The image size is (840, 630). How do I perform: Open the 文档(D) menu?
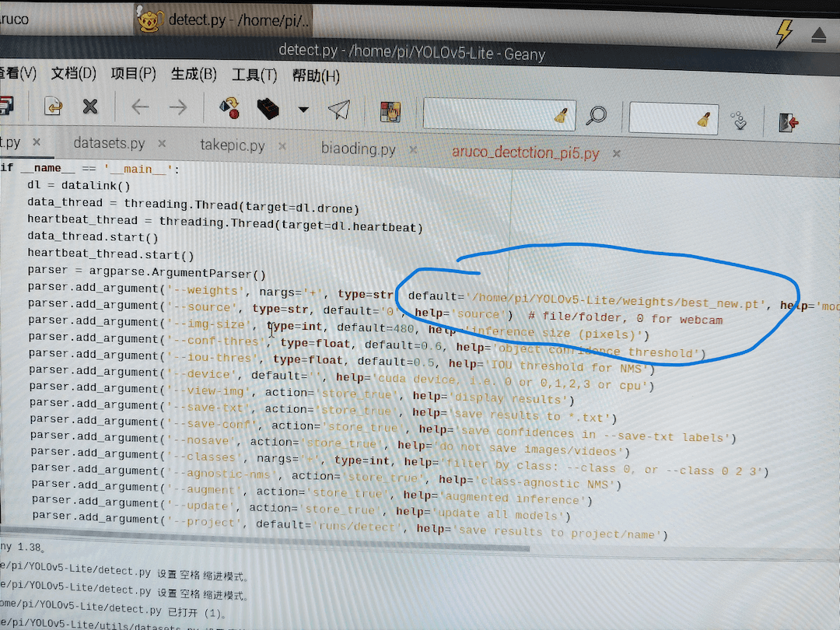coord(73,74)
